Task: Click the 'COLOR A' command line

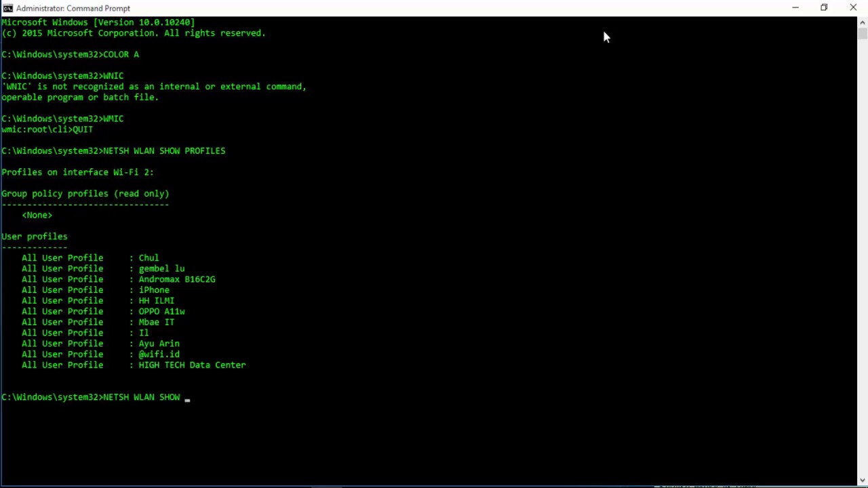Action: click(70, 54)
